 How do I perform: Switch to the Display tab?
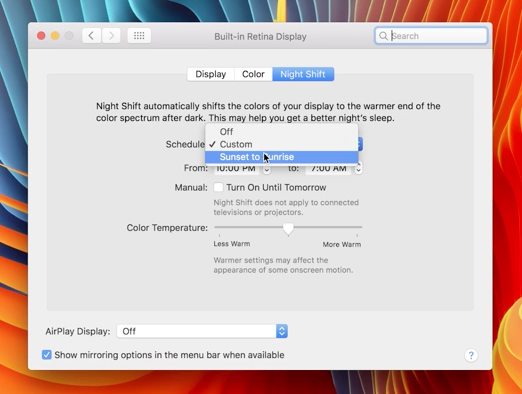click(211, 74)
